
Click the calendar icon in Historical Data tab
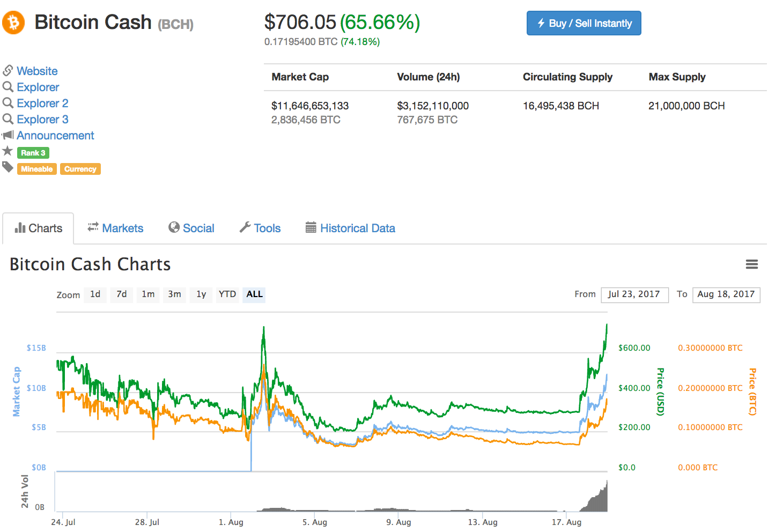coord(311,227)
